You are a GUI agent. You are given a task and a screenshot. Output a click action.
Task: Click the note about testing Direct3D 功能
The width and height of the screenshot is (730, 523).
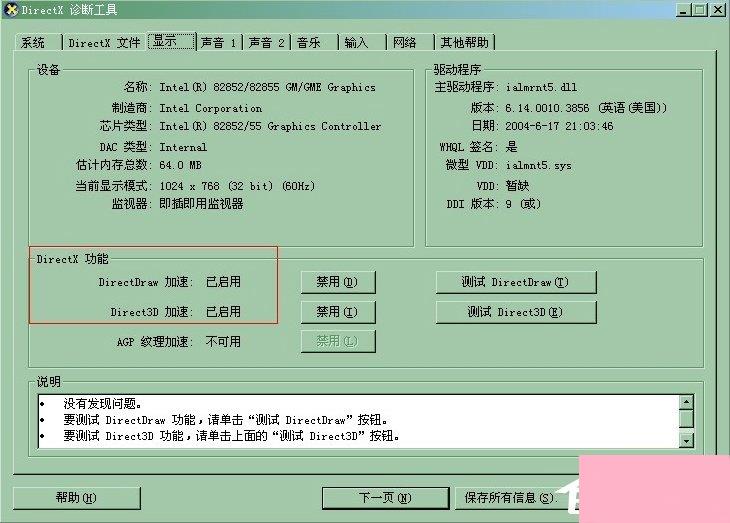coord(231,436)
